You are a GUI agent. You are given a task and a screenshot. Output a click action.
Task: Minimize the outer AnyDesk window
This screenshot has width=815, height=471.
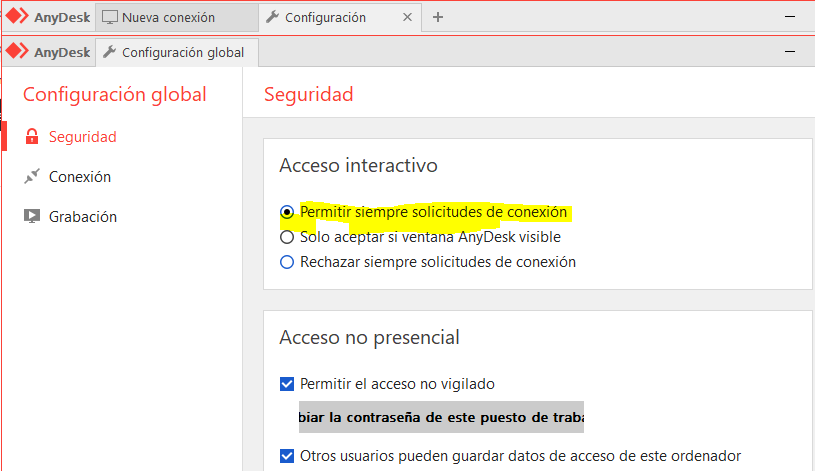pyautogui.click(x=790, y=17)
